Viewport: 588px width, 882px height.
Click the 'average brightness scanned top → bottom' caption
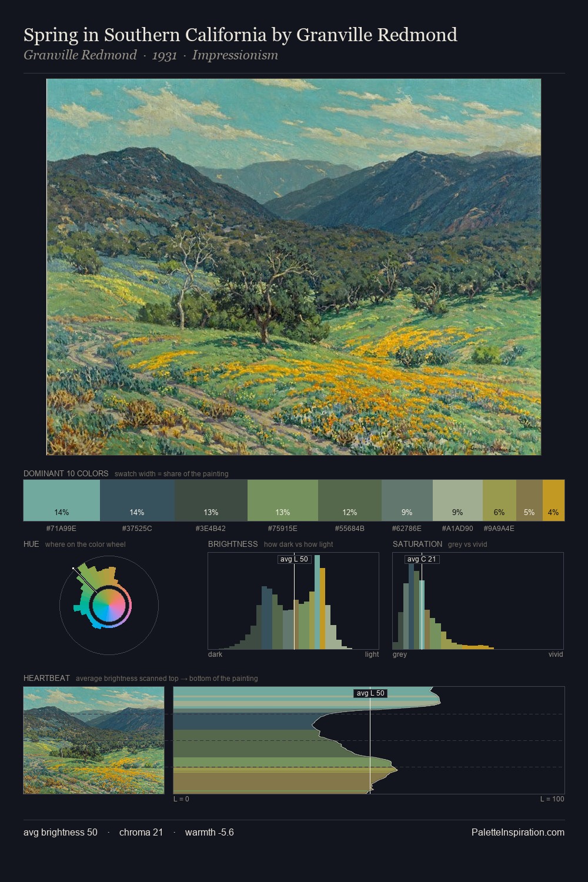167,679
